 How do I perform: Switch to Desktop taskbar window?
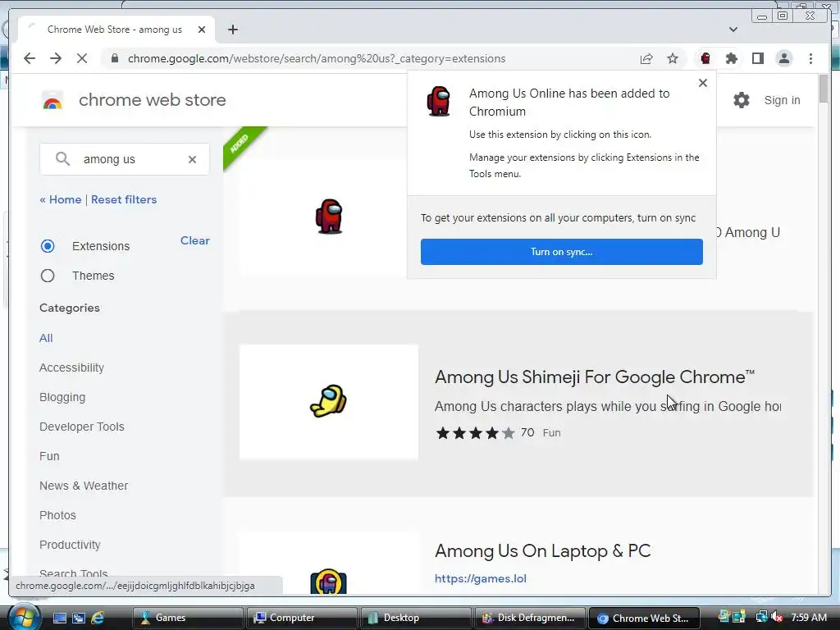click(x=416, y=618)
